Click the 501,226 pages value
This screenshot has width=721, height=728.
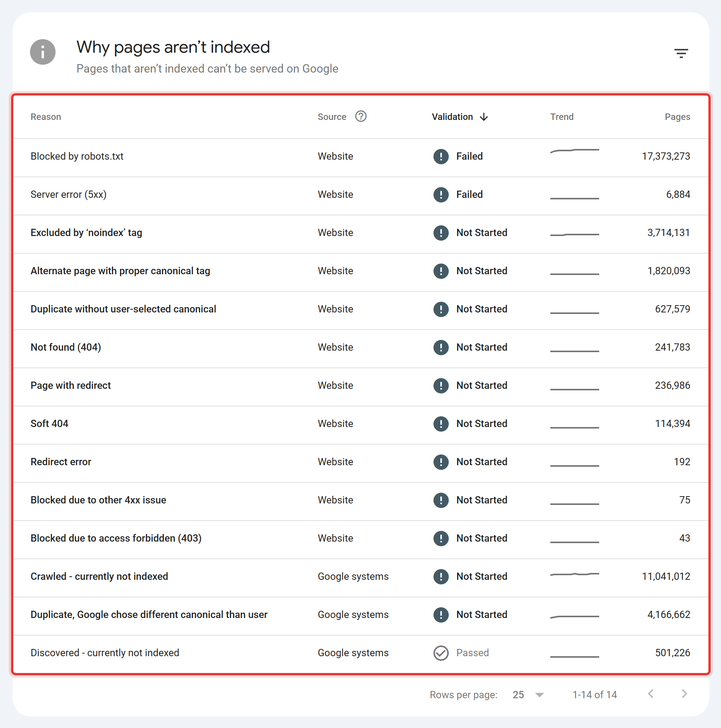click(x=673, y=653)
